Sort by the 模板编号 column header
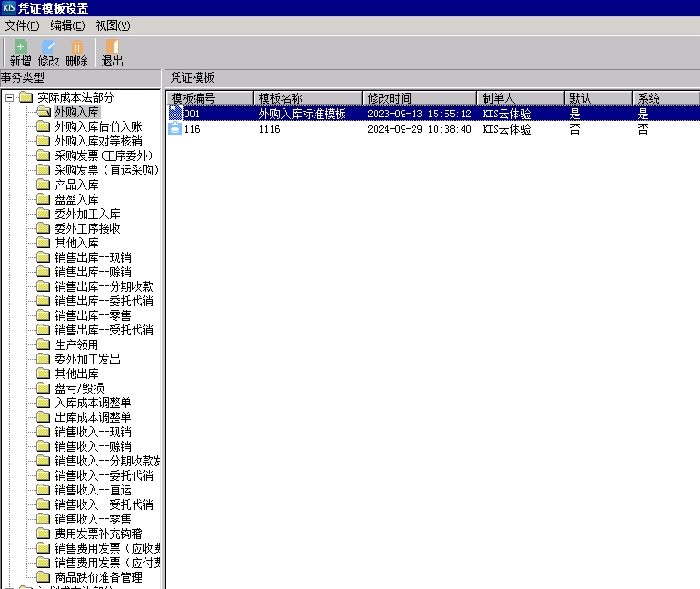Screen dimensions: 700x589 coord(209,98)
